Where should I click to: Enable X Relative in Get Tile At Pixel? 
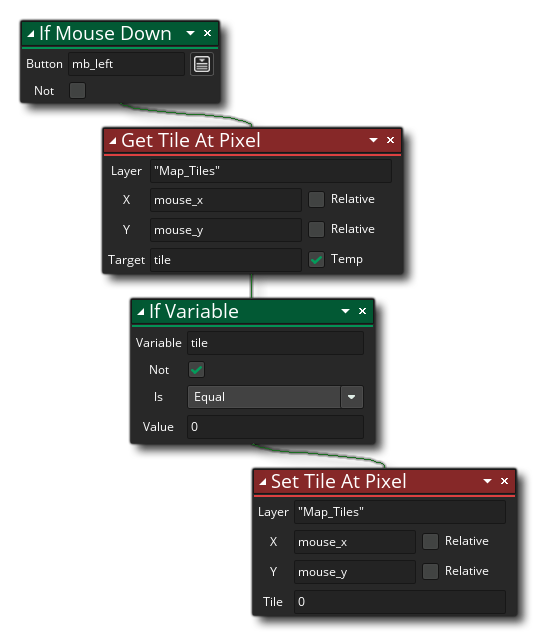coord(316,200)
